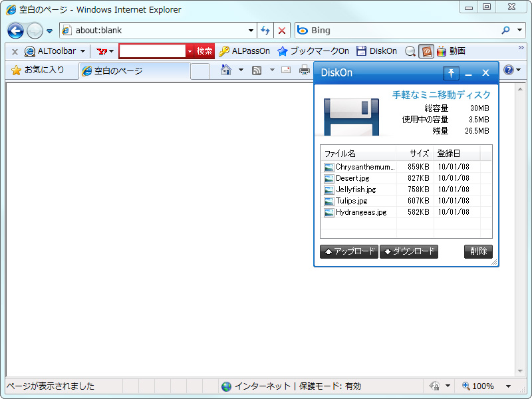Click the ダウンロード download button

(x=409, y=252)
